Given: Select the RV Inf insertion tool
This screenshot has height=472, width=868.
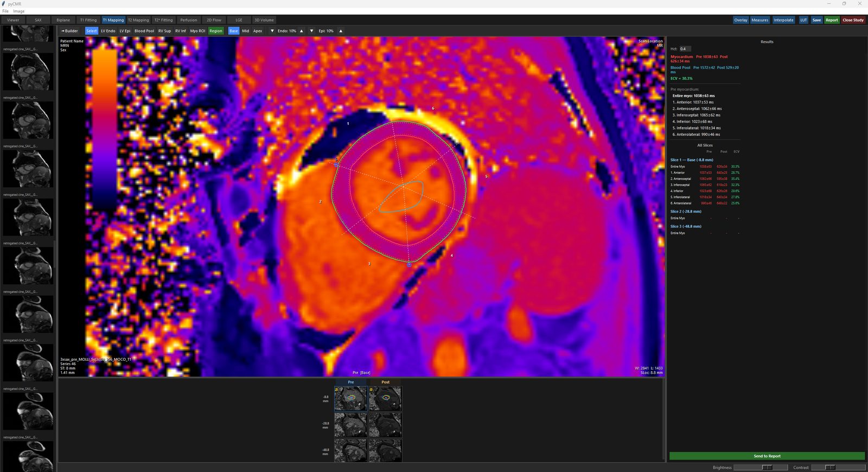Looking at the screenshot, I should click(x=181, y=31).
